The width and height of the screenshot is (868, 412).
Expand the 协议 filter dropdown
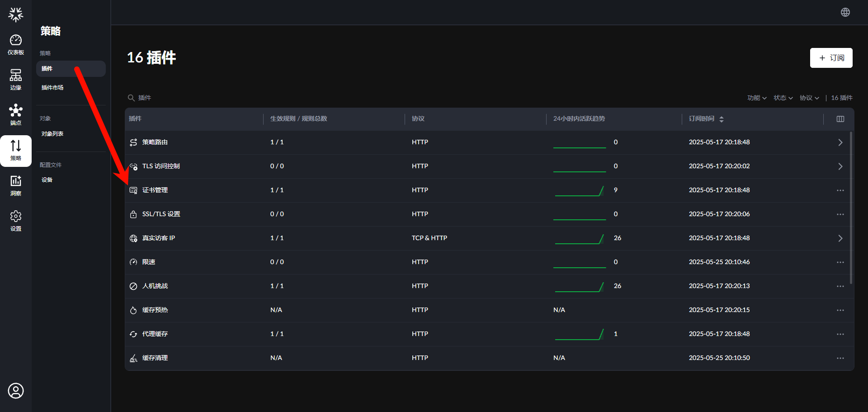[x=809, y=98]
